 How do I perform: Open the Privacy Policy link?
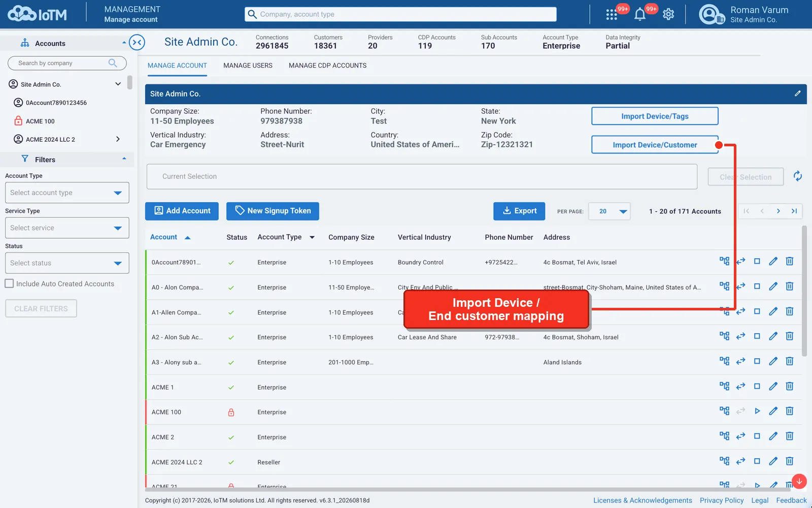coord(721,500)
